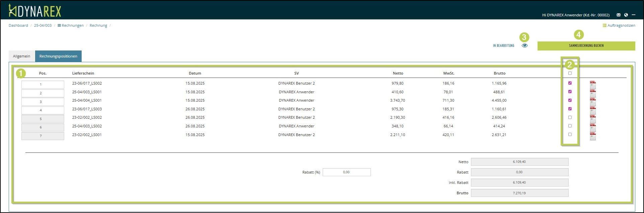This screenshot has width=644, height=213.
Task: Open PDF icon for delivery note 23-06/017_LS002
Action: point(593,84)
